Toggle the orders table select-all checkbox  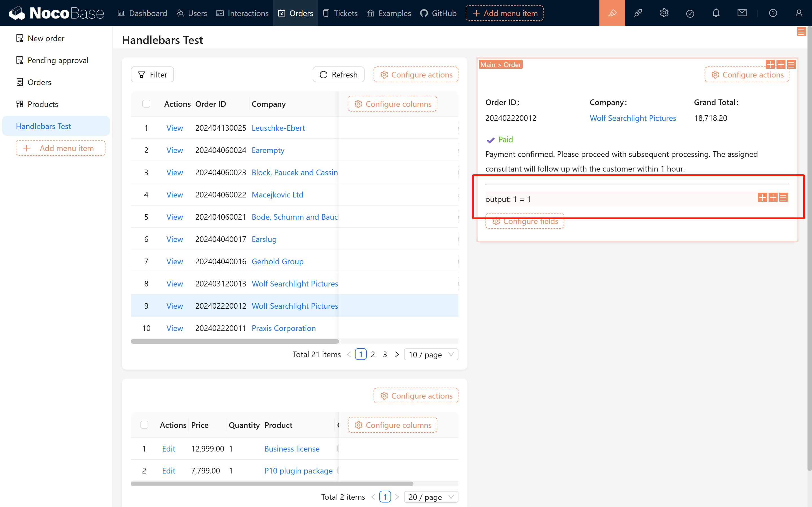coord(146,104)
